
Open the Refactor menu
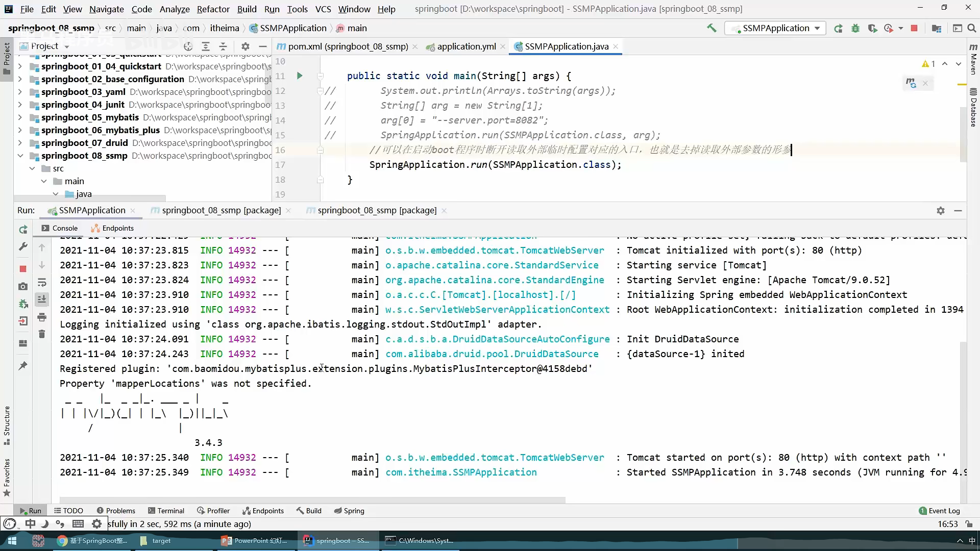tap(213, 9)
